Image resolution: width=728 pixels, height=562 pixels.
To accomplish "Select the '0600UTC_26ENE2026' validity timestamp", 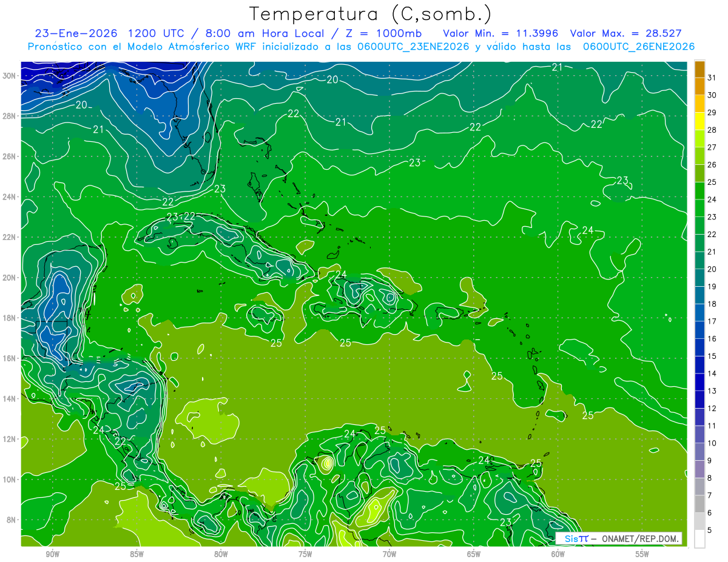I will [638, 47].
